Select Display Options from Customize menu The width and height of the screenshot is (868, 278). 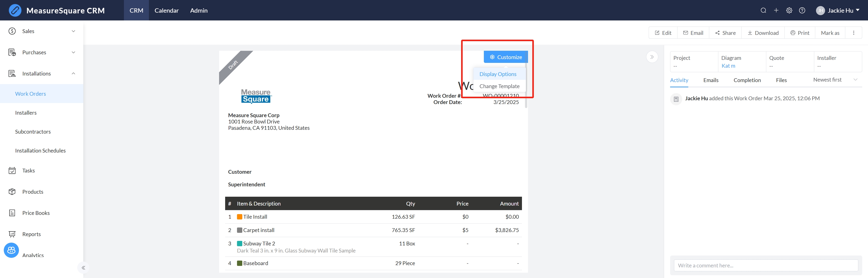(498, 74)
